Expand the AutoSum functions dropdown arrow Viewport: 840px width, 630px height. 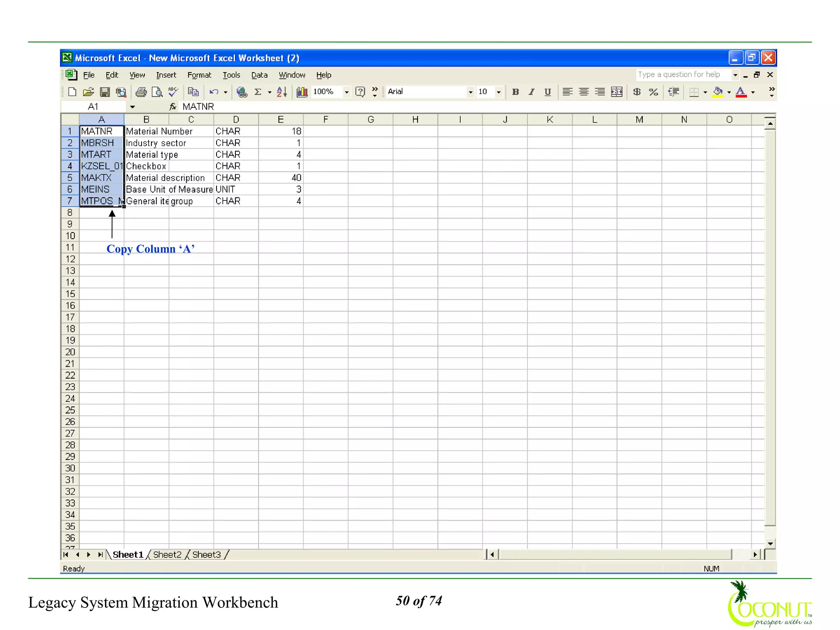269,92
